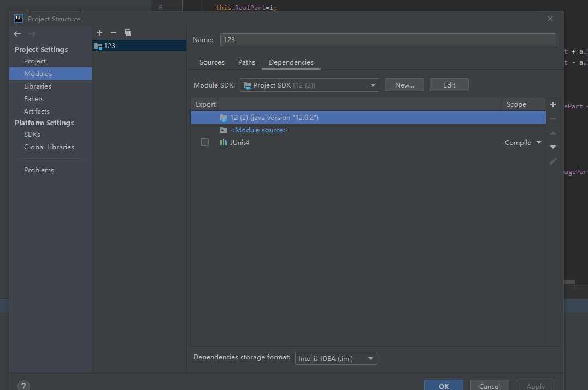Click the horizontal scrollbar in the editor window
The image size is (588, 390).
click(x=569, y=282)
